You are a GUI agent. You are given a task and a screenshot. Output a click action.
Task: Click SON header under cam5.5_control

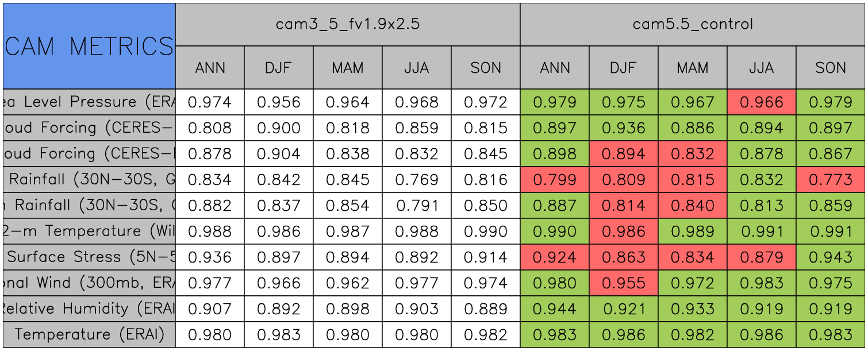pos(831,68)
